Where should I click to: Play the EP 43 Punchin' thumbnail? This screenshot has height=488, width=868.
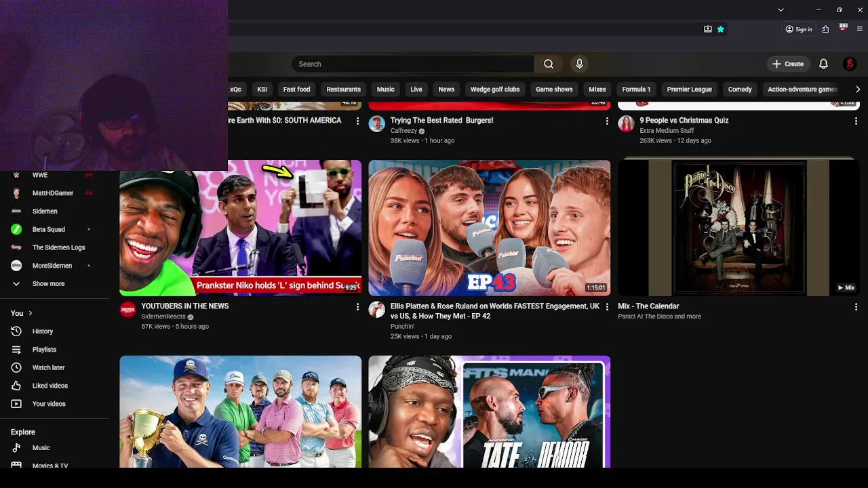click(x=490, y=228)
